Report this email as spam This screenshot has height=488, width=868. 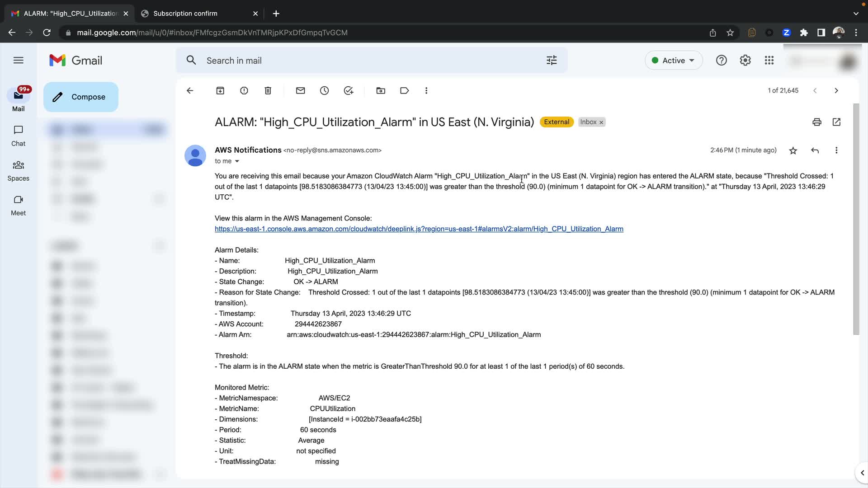(244, 91)
